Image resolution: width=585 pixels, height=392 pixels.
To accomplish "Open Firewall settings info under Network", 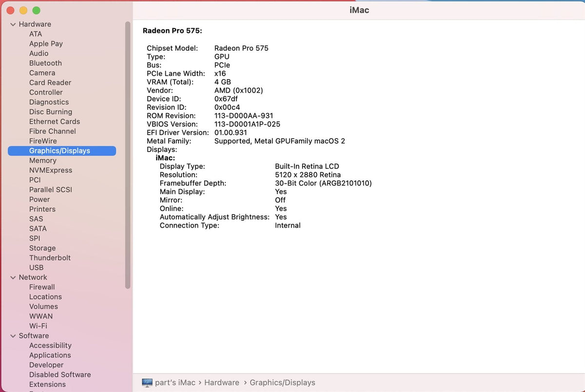I will pos(41,287).
